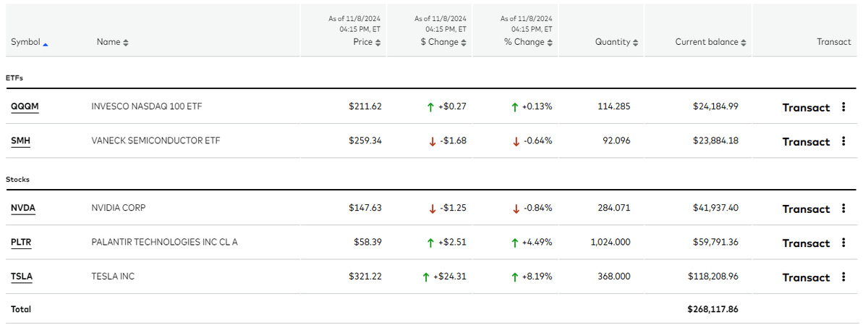The width and height of the screenshot is (868, 336).
Task: Sort holdings by % Change column
Action: 529,42
